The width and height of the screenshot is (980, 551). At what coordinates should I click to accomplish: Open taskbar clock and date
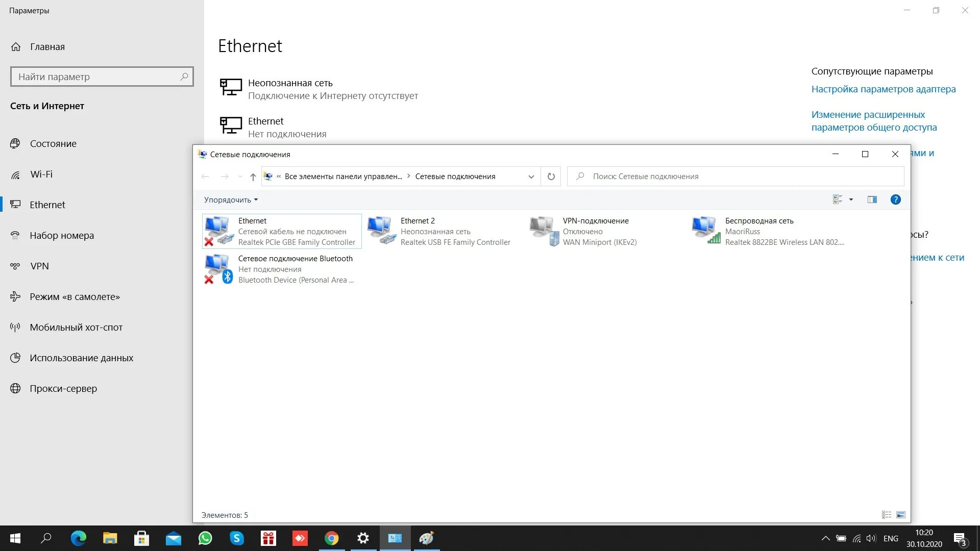click(x=924, y=538)
